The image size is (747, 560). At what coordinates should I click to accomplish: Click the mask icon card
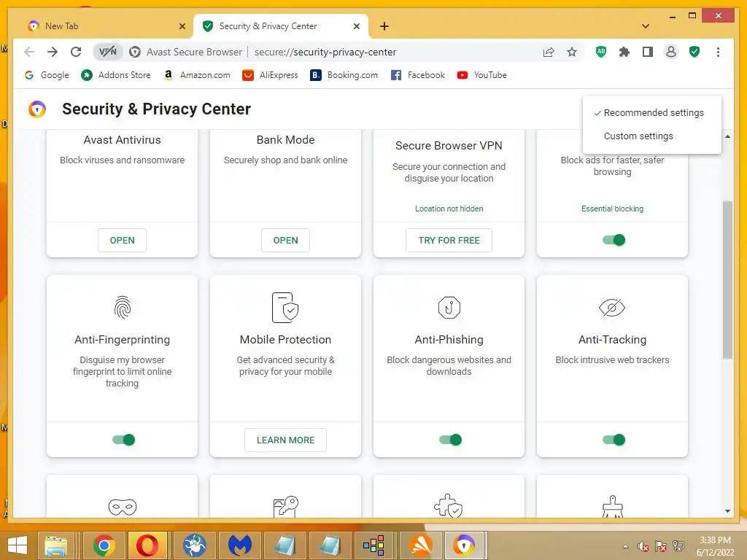coord(123,507)
